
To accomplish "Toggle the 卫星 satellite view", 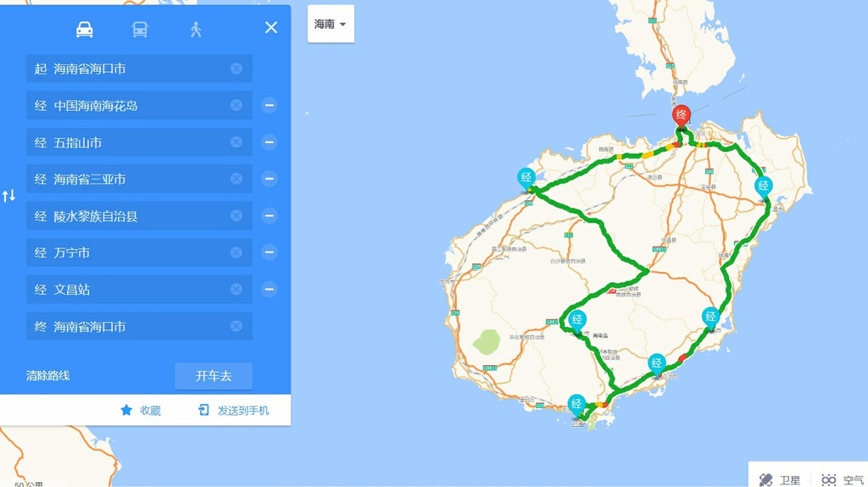I will (x=780, y=480).
